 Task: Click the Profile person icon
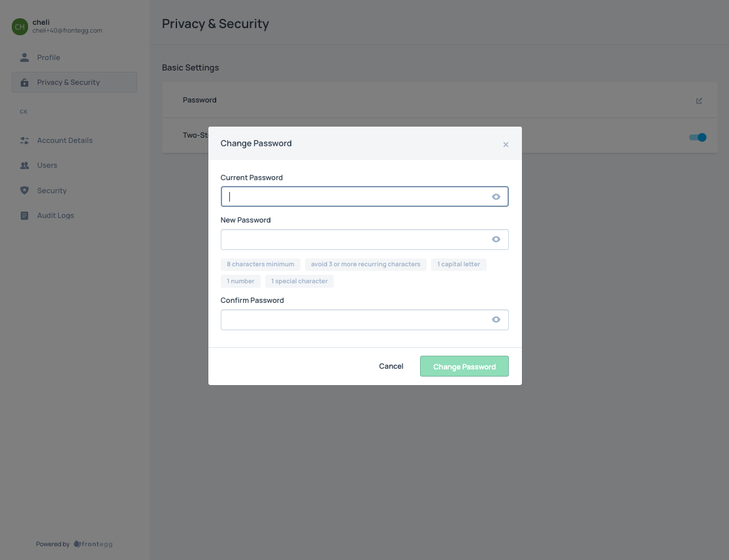pyautogui.click(x=25, y=57)
